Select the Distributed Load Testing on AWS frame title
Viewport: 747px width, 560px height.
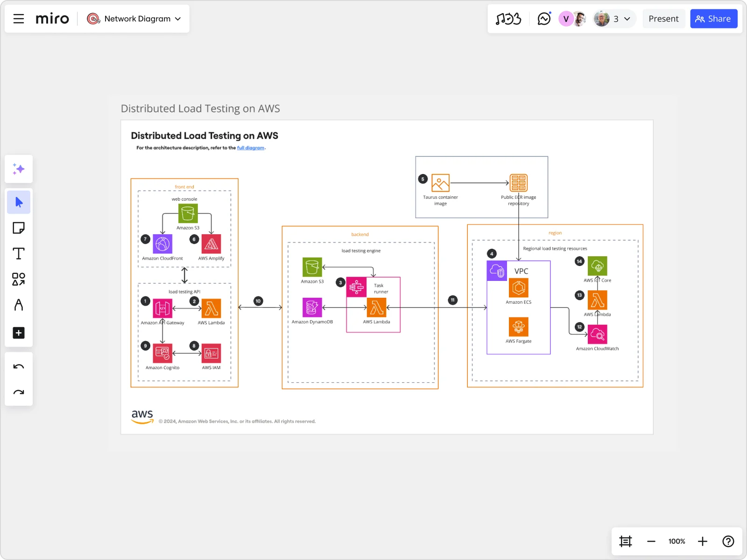click(x=200, y=109)
